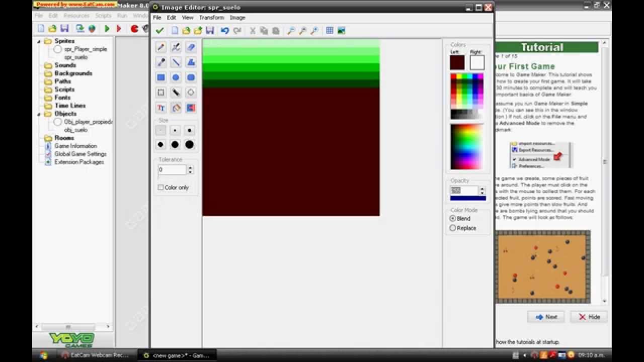Image resolution: width=644 pixels, height=362 pixels.
Task: Open the image preview icon
Action: point(342,31)
